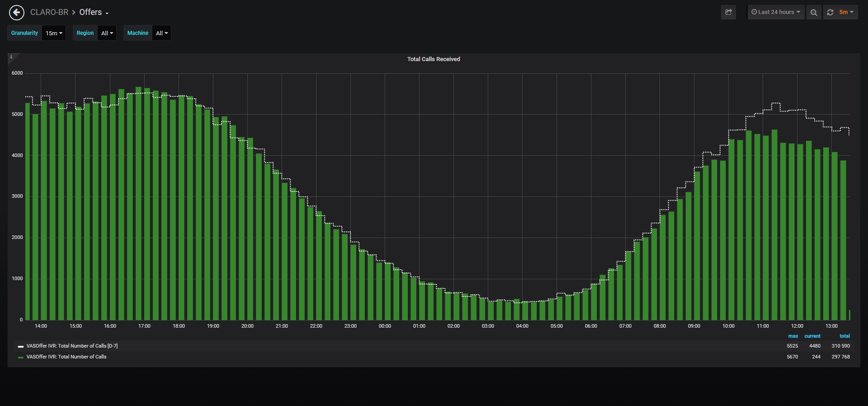This screenshot has height=406, width=868.
Task: Click the zoom out magnifier icon
Action: (814, 12)
